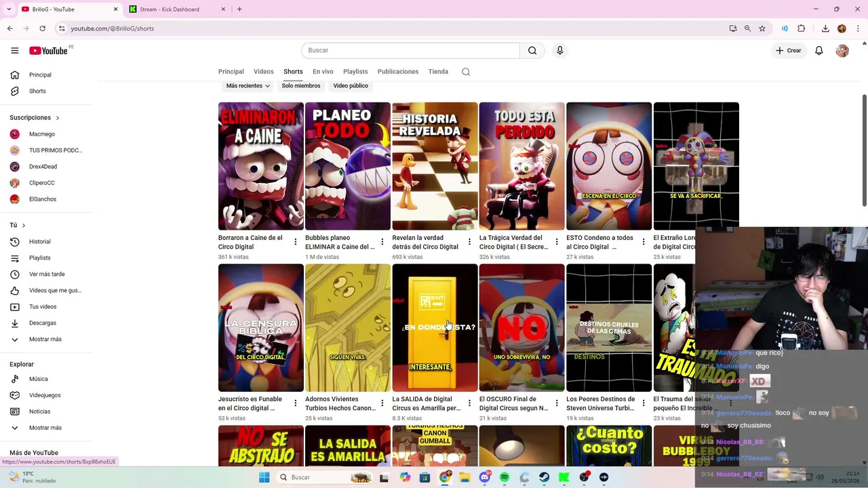Open options for 'Bubbles planeo ELIMINAR' short
Viewport: 868px width, 488px height.
382,242
